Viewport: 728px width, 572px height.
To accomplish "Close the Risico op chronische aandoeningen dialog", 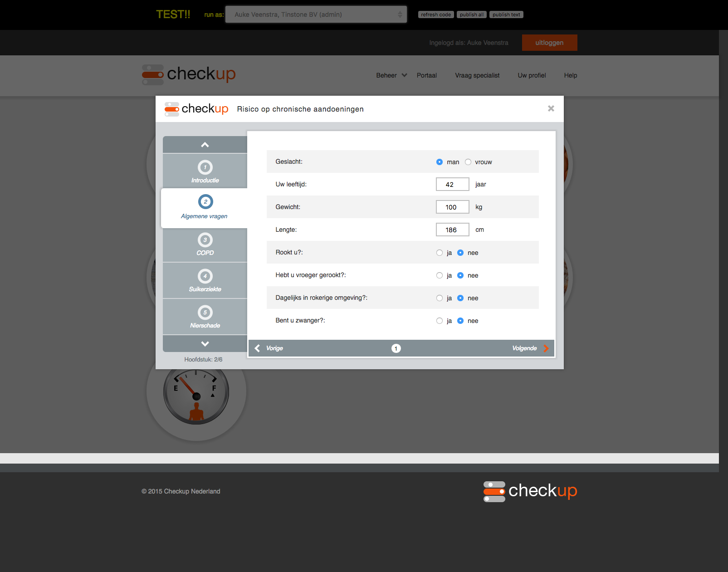I will 551,108.
